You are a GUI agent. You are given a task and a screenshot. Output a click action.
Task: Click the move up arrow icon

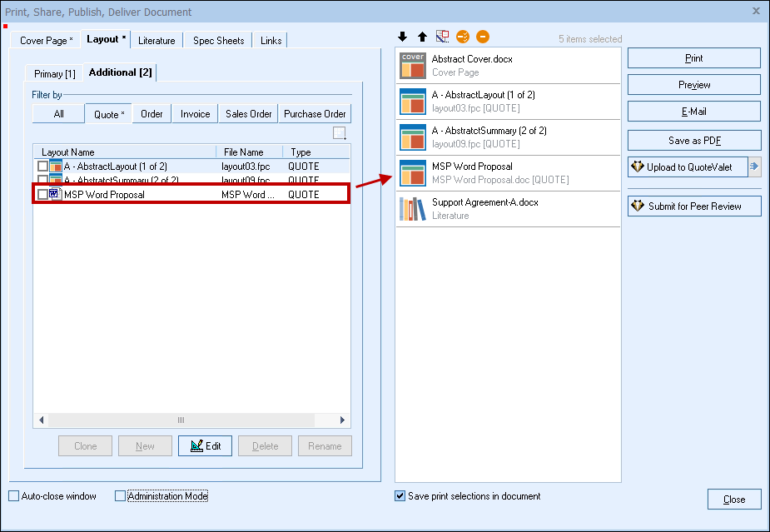[x=422, y=37]
